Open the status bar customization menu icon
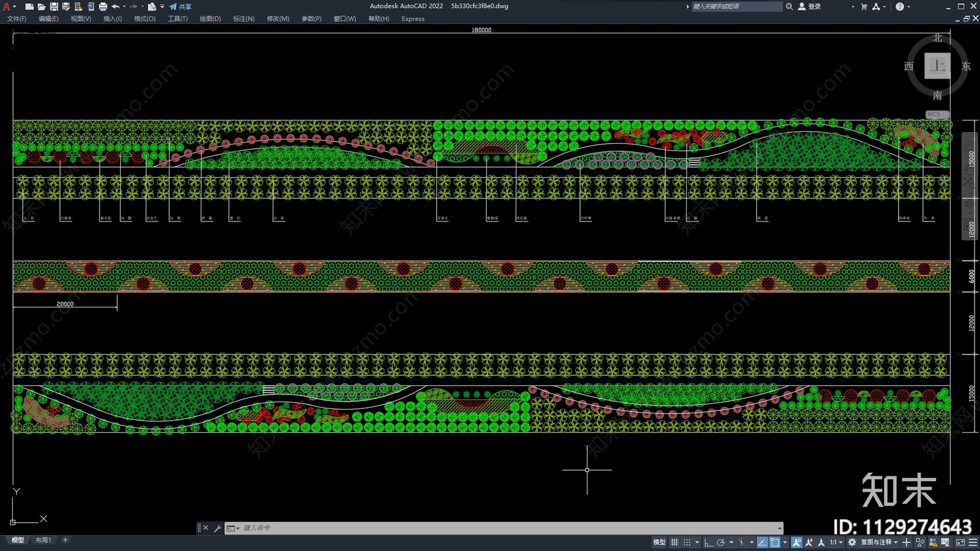This screenshot has height=551, width=980. (x=973, y=542)
